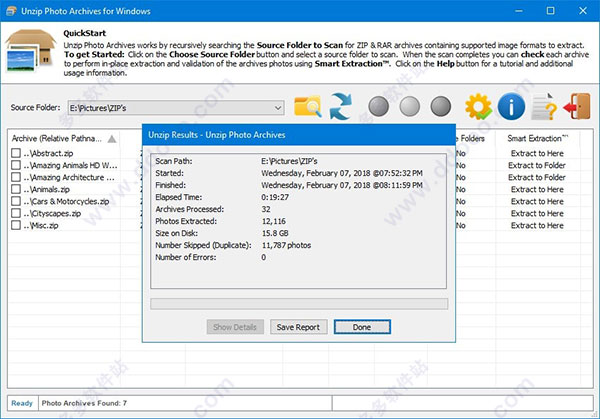Click Extract to Folder for Amazing Architecture
Image resolution: width=600 pixels, height=419 pixels.
537,177
